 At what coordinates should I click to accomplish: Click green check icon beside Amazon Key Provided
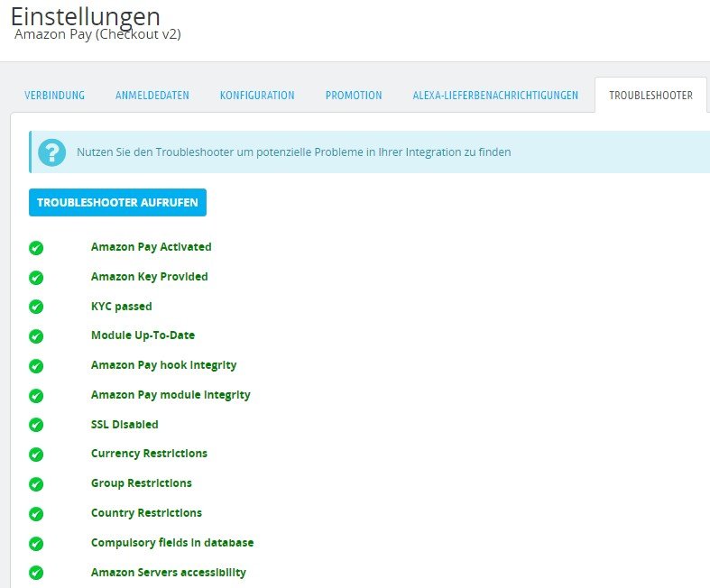point(36,278)
